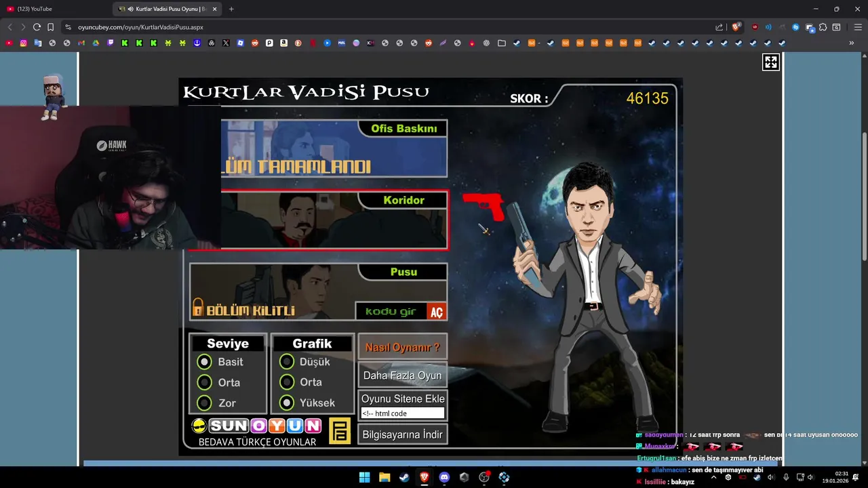
Task: Switch to Kurtlar Vadisi Pusu Oyunu tab
Action: pyautogui.click(x=168, y=9)
